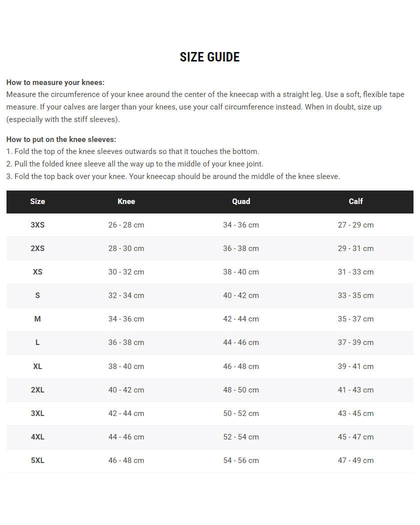The image size is (420, 525).
Task: Click the XS size label
Action: 37,272
